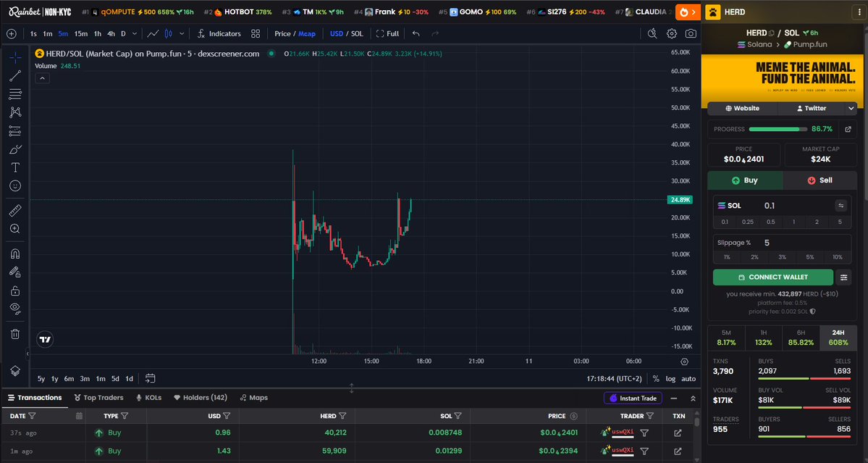Select the 1s timeframe

(33, 34)
